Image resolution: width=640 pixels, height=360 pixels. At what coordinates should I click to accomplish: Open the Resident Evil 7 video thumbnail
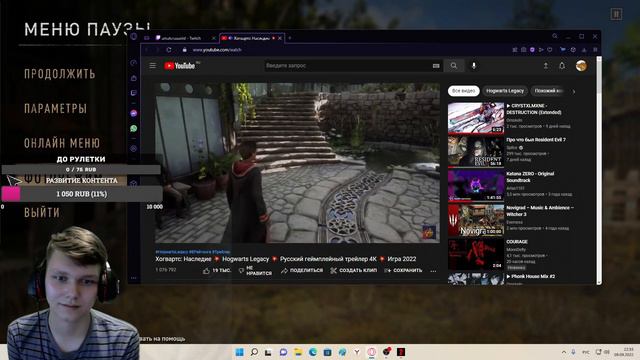(476, 152)
